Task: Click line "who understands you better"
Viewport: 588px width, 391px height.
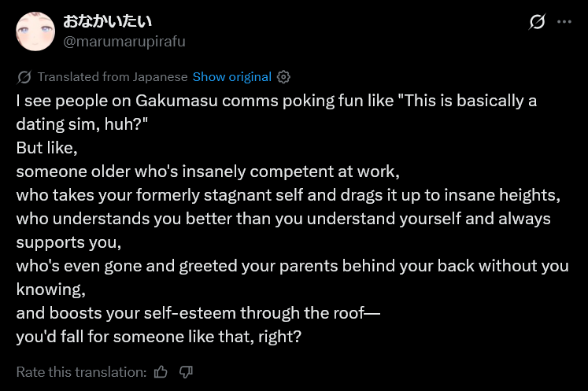Action: [x=283, y=231]
